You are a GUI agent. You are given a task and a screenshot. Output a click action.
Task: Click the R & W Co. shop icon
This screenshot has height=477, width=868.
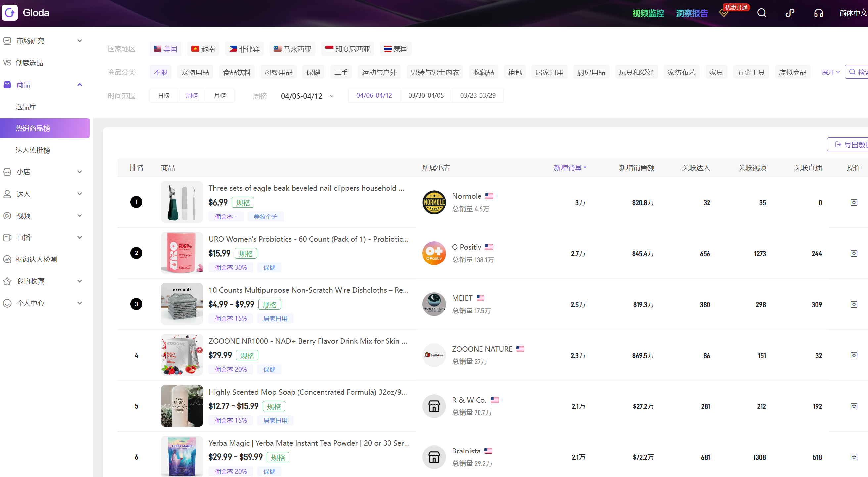[434, 406]
